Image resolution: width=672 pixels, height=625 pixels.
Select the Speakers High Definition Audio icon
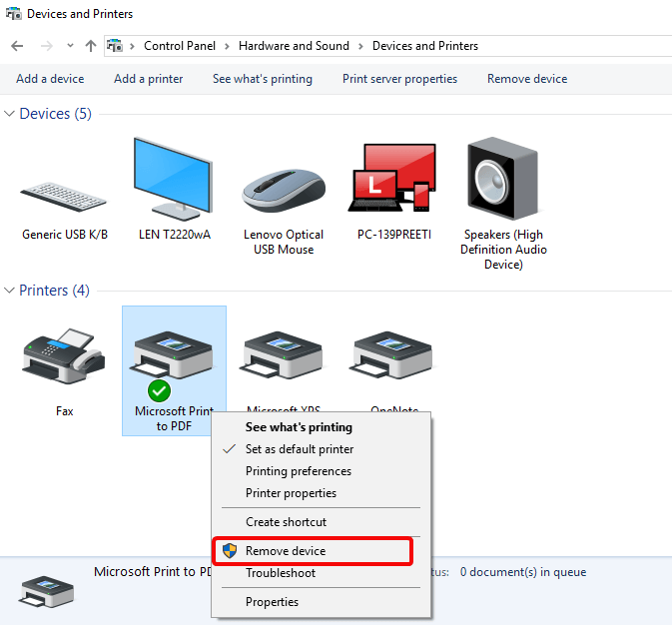coord(502,179)
